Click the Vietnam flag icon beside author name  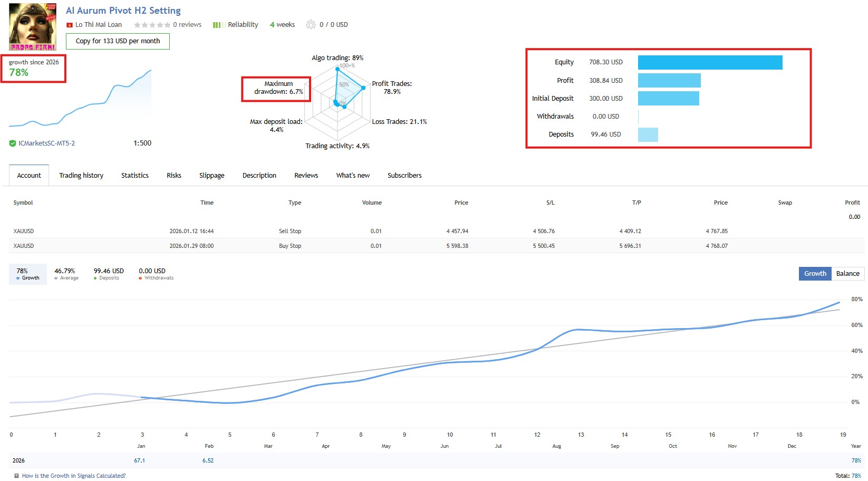pos(69,25)
